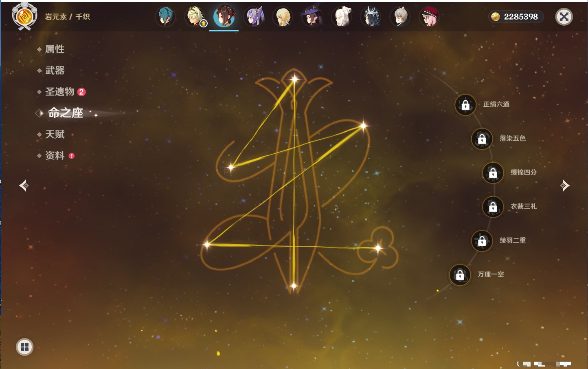Switch to the 天赋 talents tab
The height and width of the screenshot is (369, 588).
(x=55, y=134)
